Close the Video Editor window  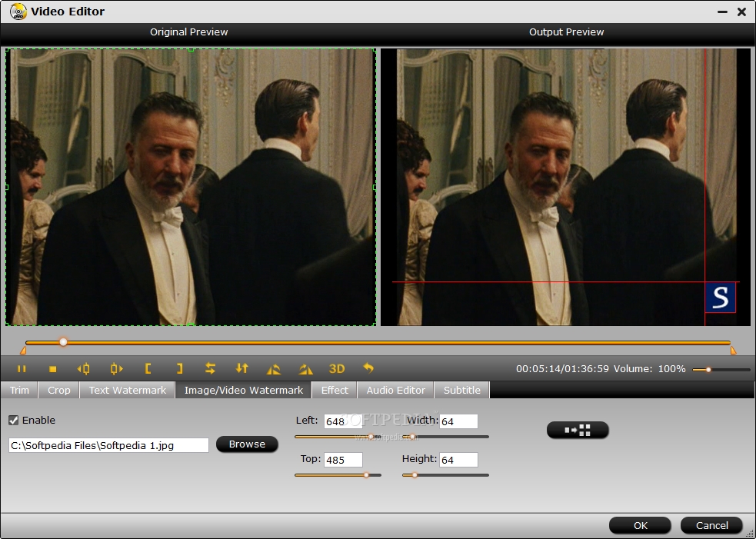point(742,12)
